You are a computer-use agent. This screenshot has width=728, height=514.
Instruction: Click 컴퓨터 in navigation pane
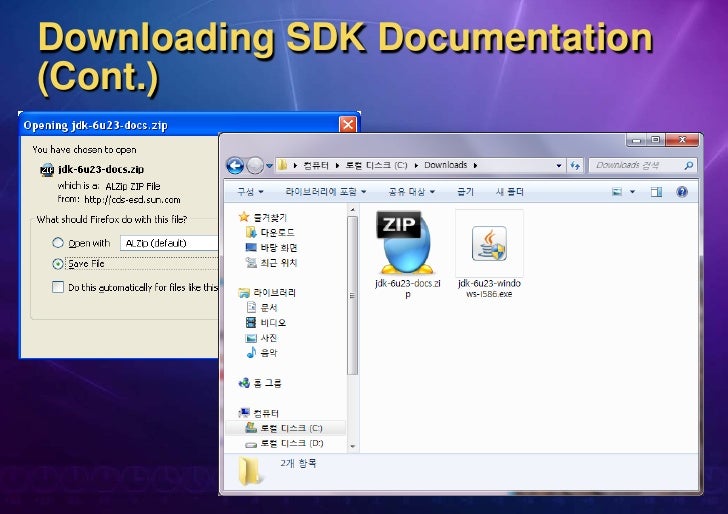point(259,413)
